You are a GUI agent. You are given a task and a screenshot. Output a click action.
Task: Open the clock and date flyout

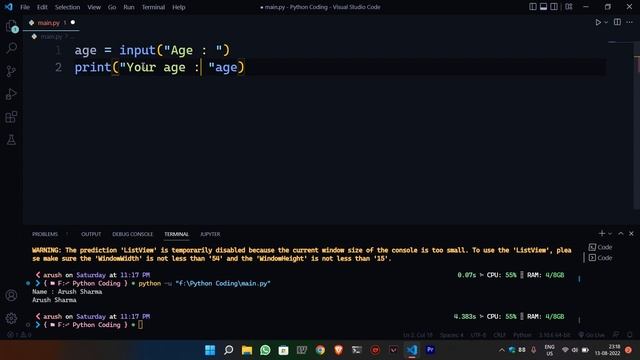click(x=608, y=350)
